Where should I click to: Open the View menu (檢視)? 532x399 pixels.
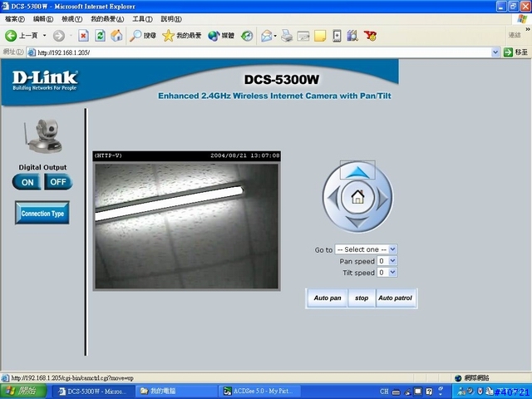[x=71, y=19]
